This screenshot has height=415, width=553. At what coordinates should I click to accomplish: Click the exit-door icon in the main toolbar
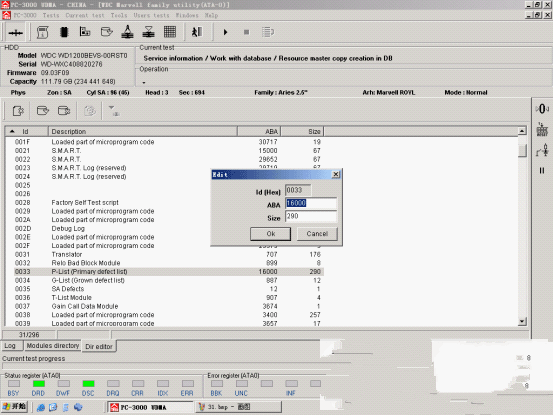point(197,32)
